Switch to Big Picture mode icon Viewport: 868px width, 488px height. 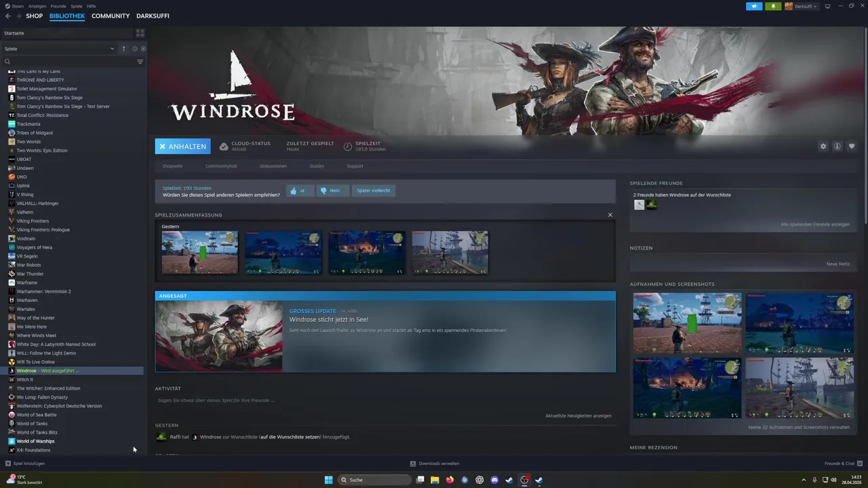tap(829, 6)
